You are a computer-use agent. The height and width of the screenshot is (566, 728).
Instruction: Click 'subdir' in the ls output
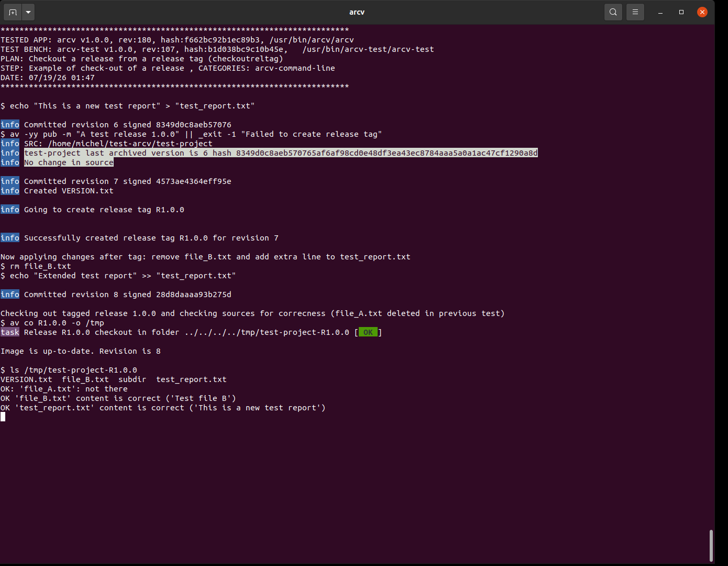coord(133,379)
